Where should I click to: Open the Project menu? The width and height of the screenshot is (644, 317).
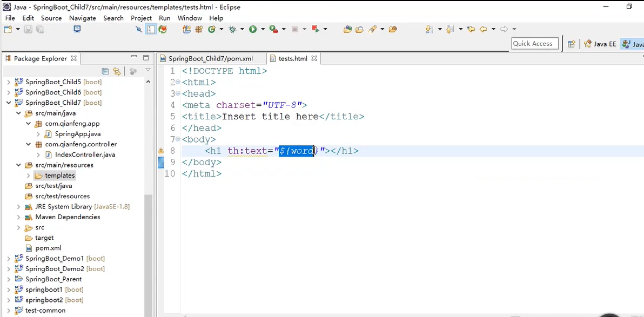pos(142,18)
